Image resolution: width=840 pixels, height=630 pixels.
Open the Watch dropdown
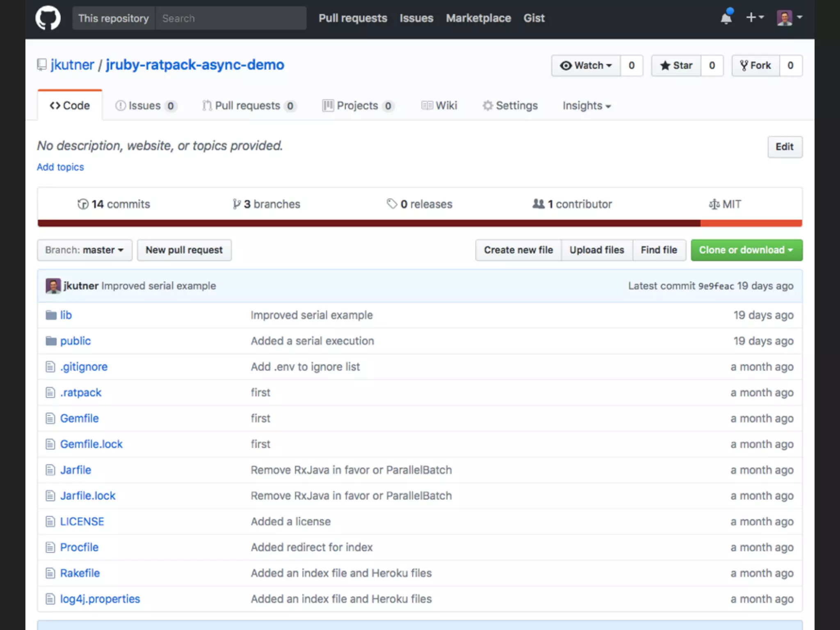coord(586,66)
